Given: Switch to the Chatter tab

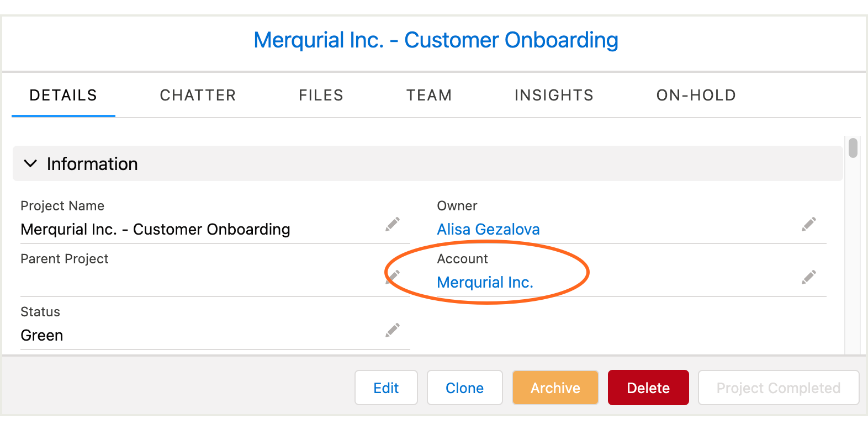Looking at the screenshot, I should tap(198, 95).
